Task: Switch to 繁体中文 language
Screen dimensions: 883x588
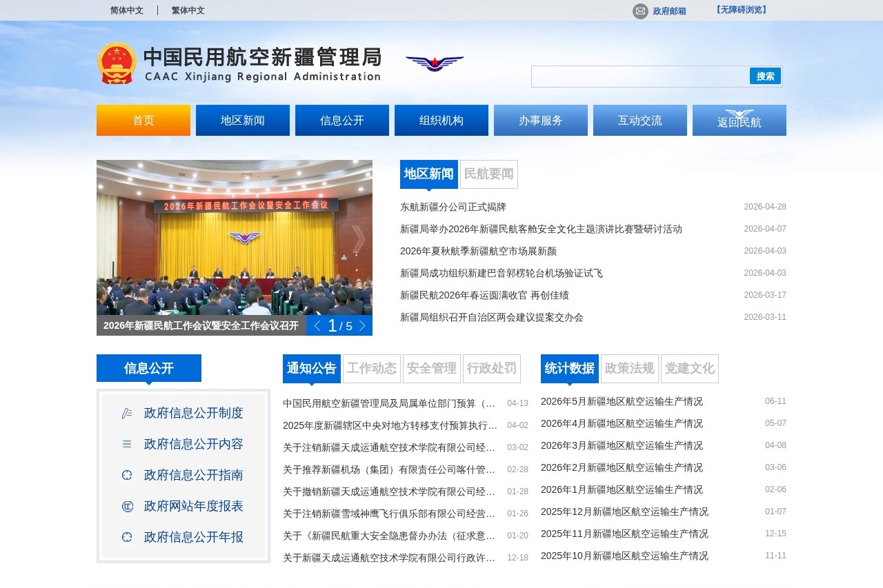Action: coord(188,10)
